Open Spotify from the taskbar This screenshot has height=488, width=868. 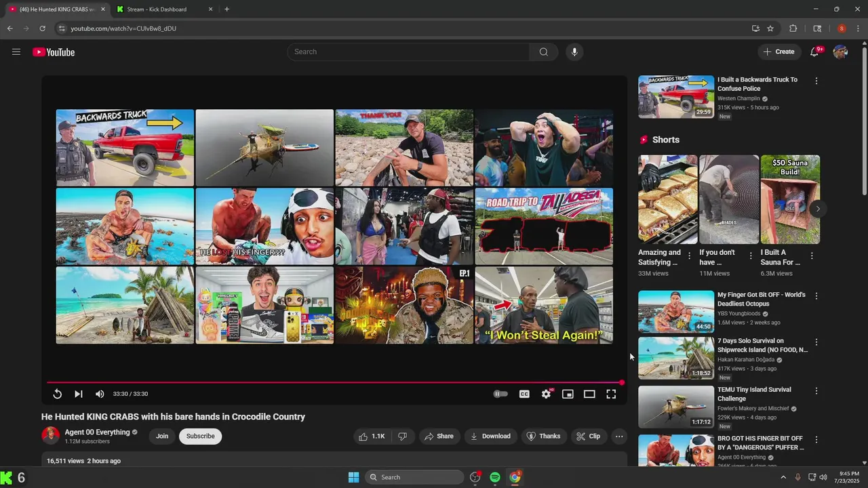point(495,477)
